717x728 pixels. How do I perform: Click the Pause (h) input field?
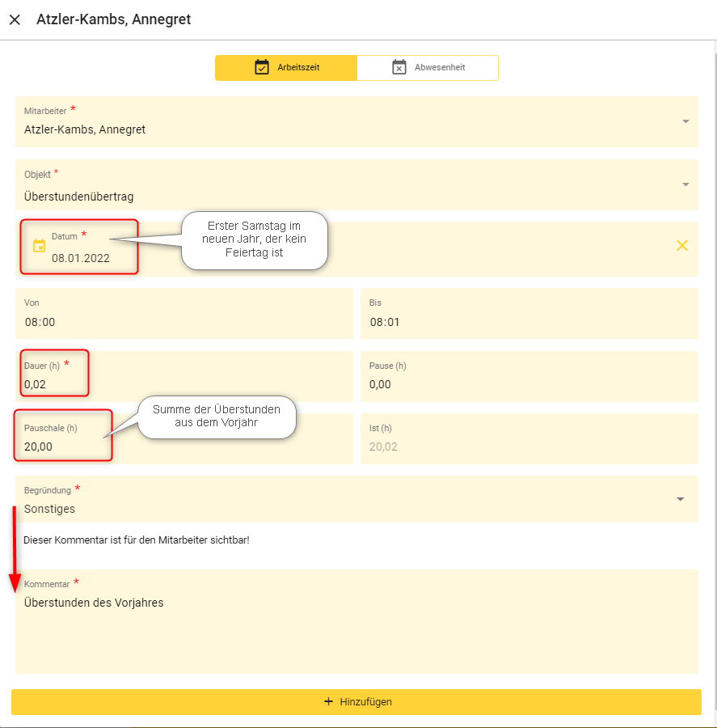tap(529, 383)
